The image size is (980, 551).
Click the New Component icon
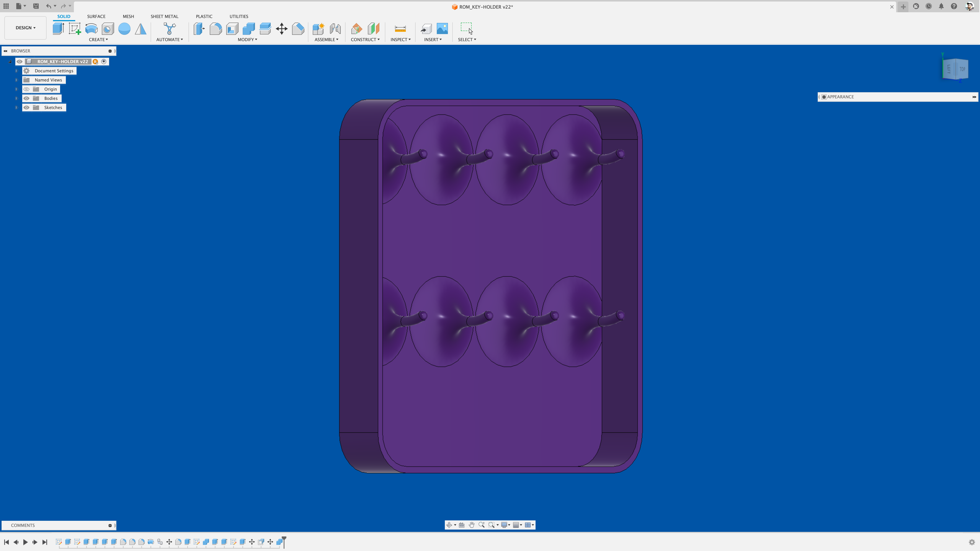pos(318,29)
